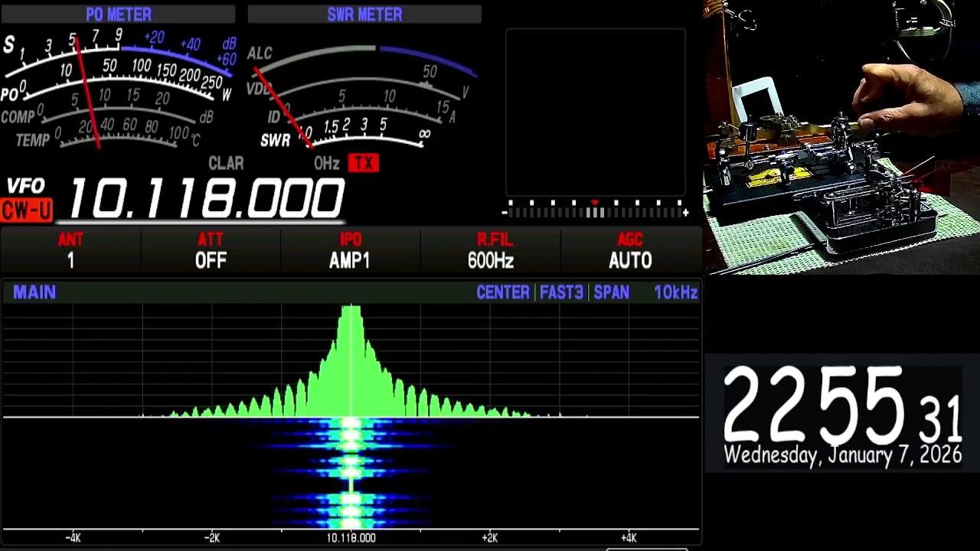Click the 0Hz clarifier offset value
This screenshot has height=551, width=980.
click(x=326, y=164)
